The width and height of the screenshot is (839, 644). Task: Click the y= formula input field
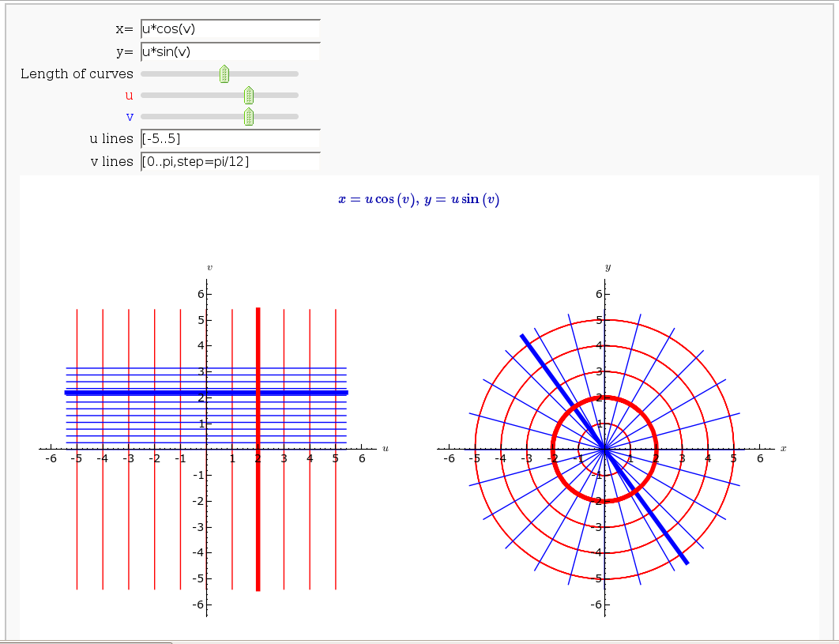[230, 52]
